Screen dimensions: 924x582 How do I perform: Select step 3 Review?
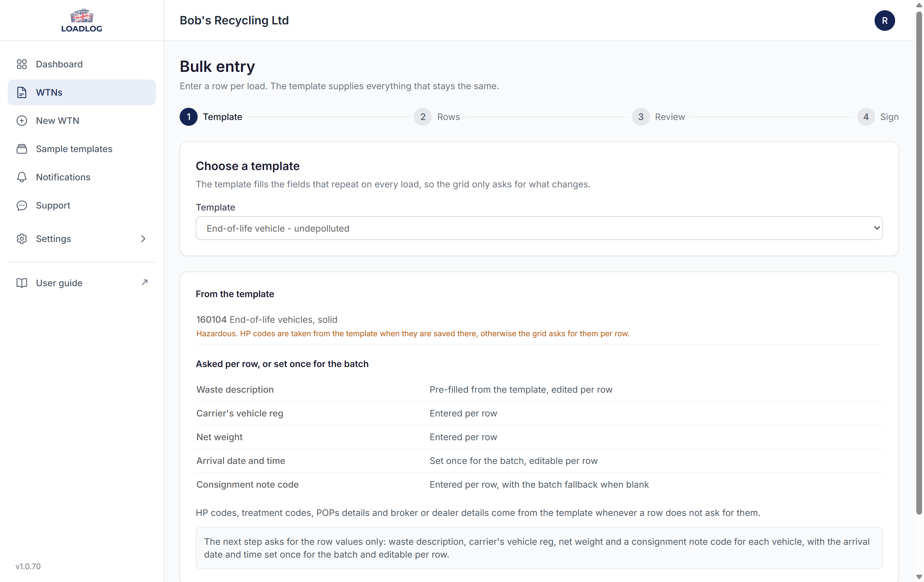(x=658, y=117)
